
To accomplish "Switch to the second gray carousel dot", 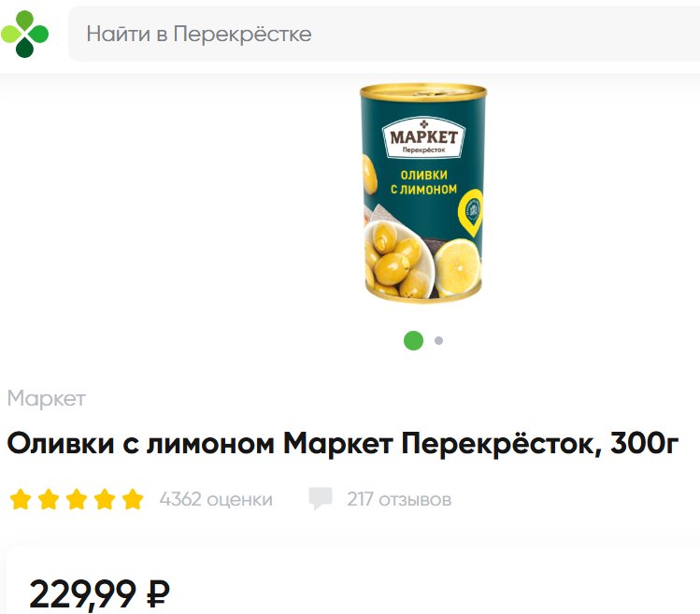I will click(x=439, y=341).
